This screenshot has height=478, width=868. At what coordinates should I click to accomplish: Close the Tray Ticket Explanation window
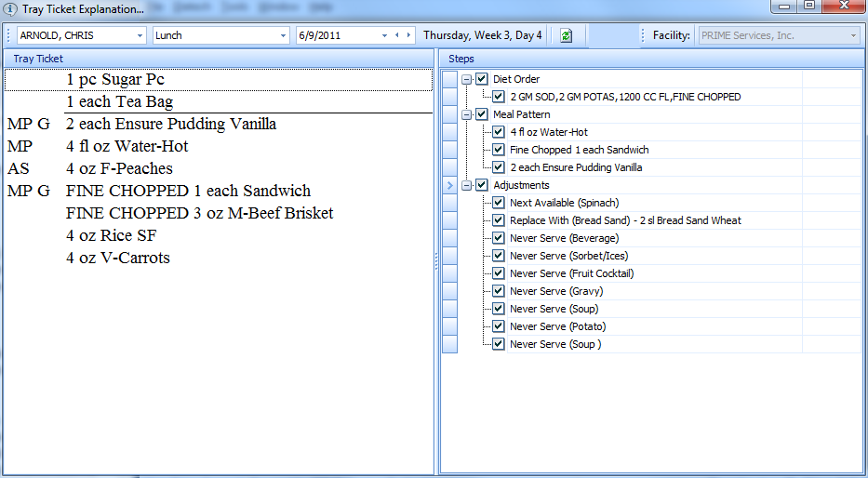844,7
